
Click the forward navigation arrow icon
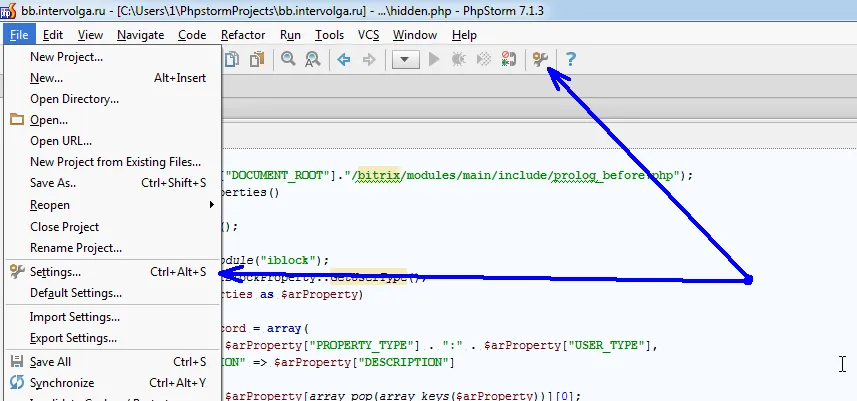(369, 59)
